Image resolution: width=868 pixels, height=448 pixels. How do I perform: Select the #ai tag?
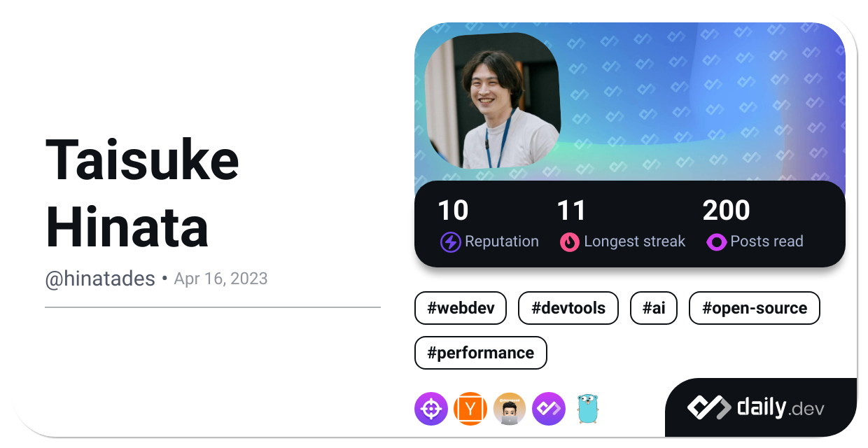pyautogui.click(x=653, y=308)
